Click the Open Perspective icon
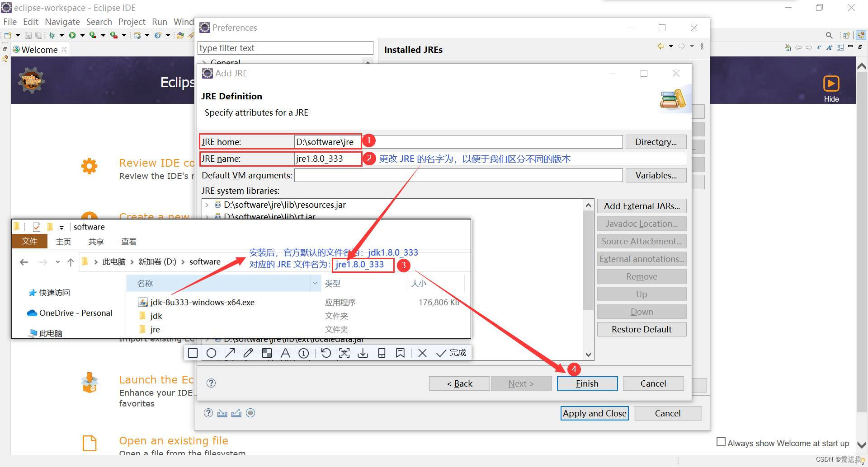Screen dimensions: 868x467 (846, 35)
